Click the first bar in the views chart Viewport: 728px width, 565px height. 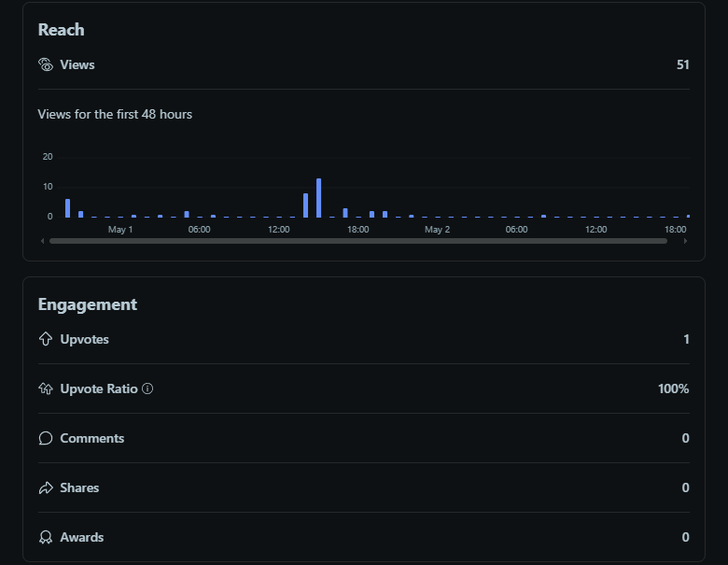pyautogui.click(x=68, y=207)
